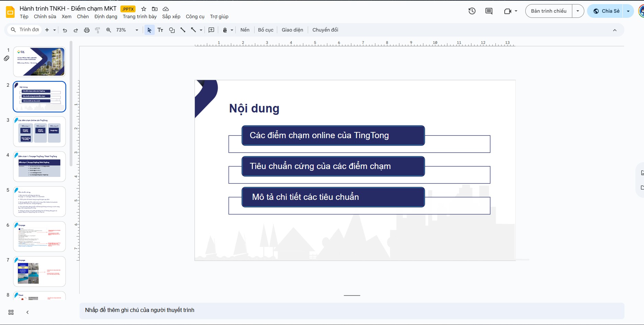Click the Chuyển đổi transition button

point(325,30)
